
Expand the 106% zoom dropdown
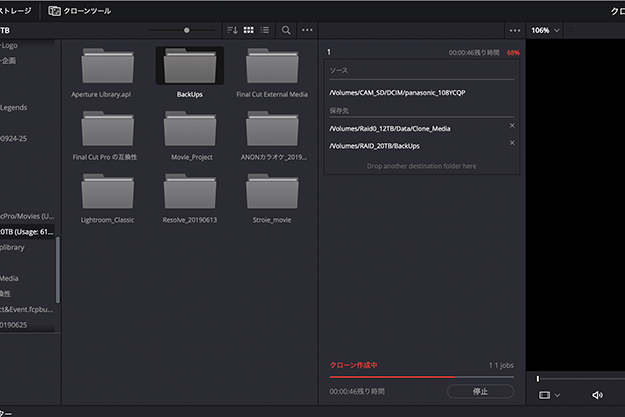tap(549, 30)
